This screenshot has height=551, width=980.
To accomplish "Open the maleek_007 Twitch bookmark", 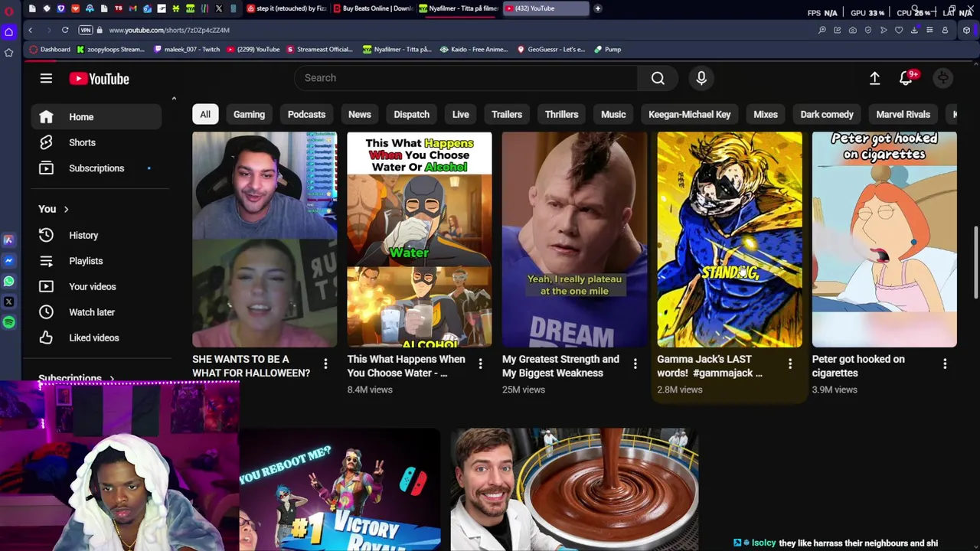I will (187, 49).
